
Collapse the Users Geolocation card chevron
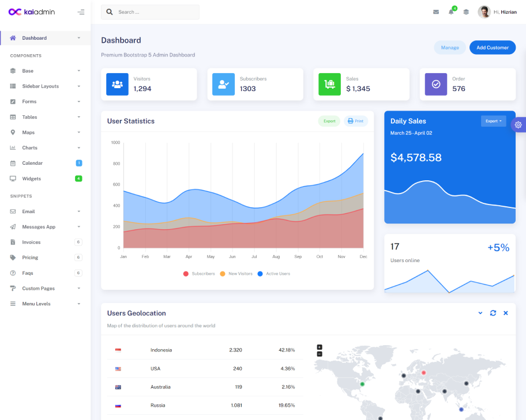tap(480, 313)
